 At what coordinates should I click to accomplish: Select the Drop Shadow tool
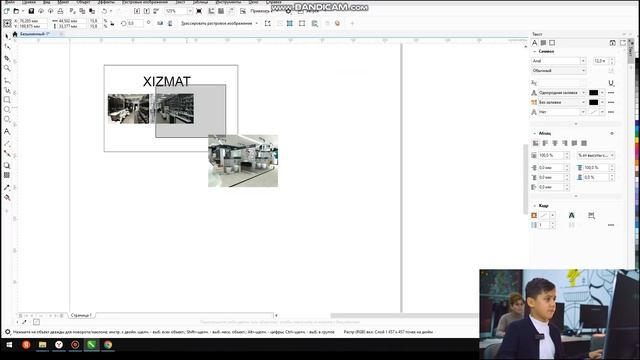point(7,166)
